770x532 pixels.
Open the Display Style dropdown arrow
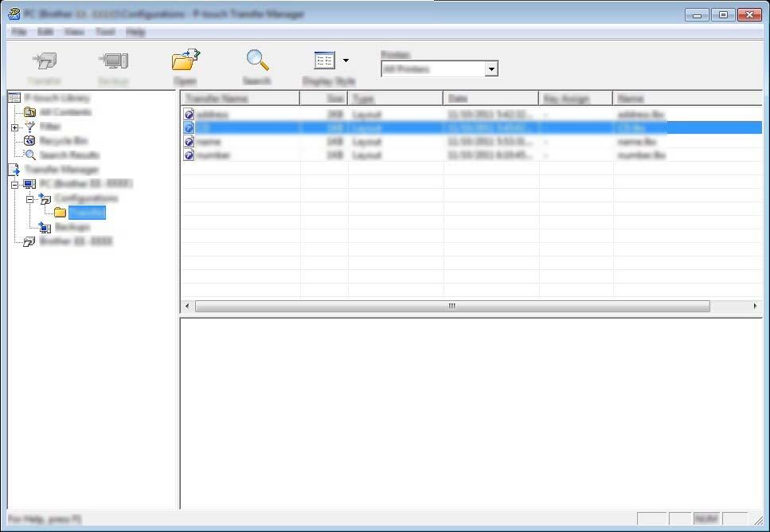pos(346,61)
